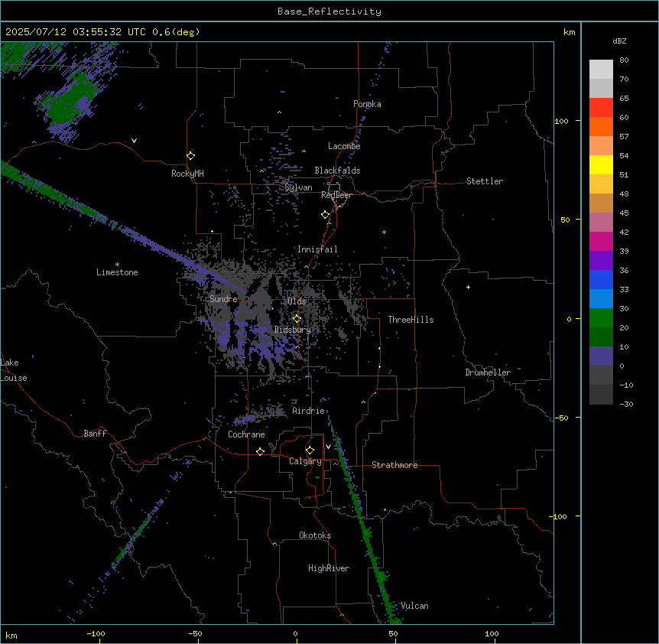Select the yellow diamond marker just above Calgary label

(x=310, y=450)
